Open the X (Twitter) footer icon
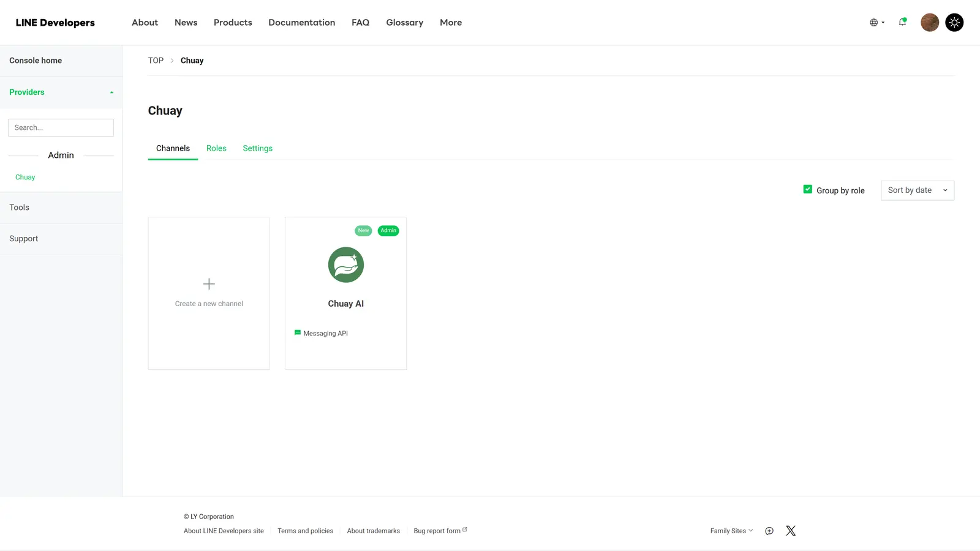Image resolution: width=980 pixels, height=551 pixels. click(x=791, y=531)
